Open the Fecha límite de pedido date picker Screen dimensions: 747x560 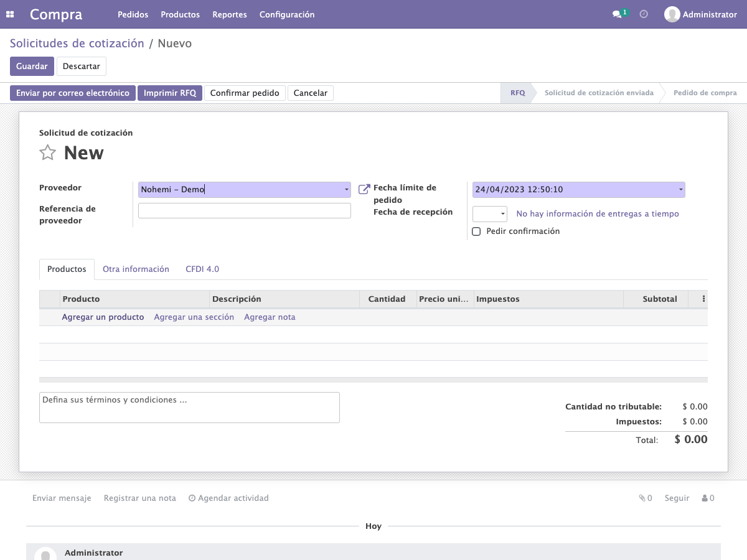pos(579,190)
